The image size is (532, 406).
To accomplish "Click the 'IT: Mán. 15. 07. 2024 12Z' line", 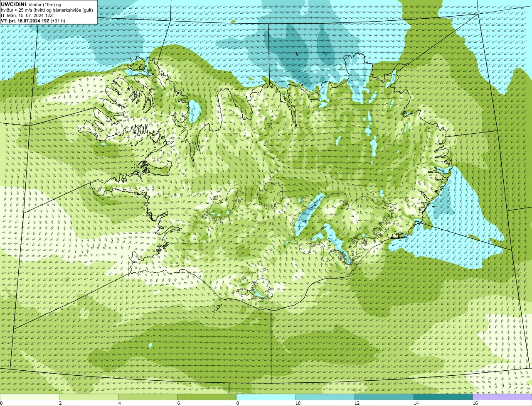I will pyautogui.click(x=27, y=15).
